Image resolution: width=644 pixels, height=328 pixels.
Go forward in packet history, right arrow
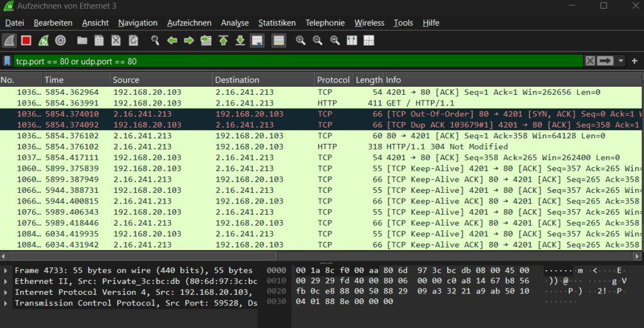(x=189, y=41)
